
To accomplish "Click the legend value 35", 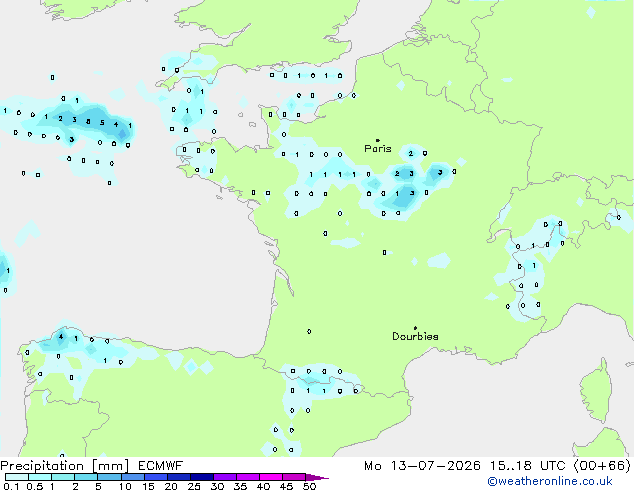I will pos(240,486).
